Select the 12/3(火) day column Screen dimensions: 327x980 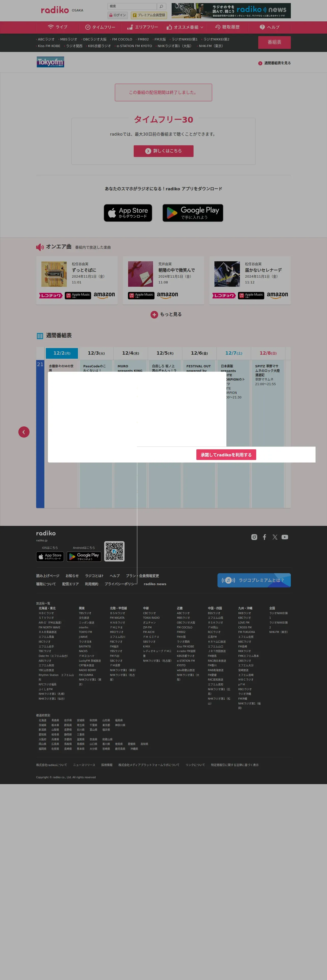point(96,353)
